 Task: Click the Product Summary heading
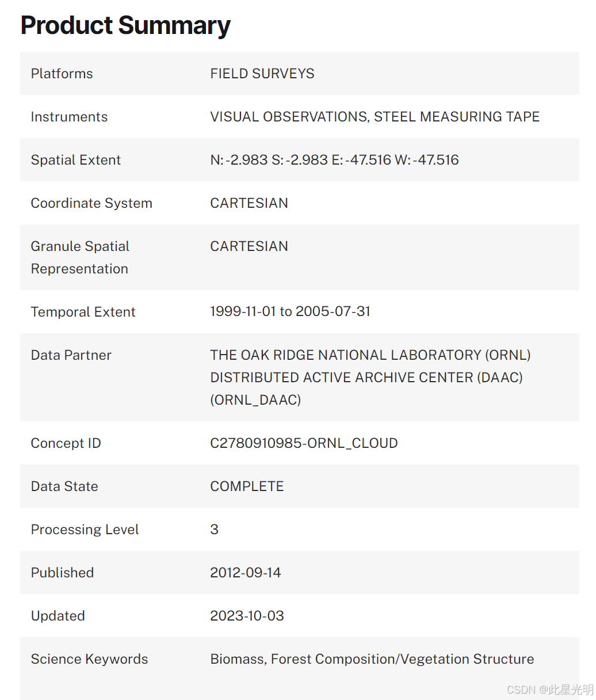point(125,26)
